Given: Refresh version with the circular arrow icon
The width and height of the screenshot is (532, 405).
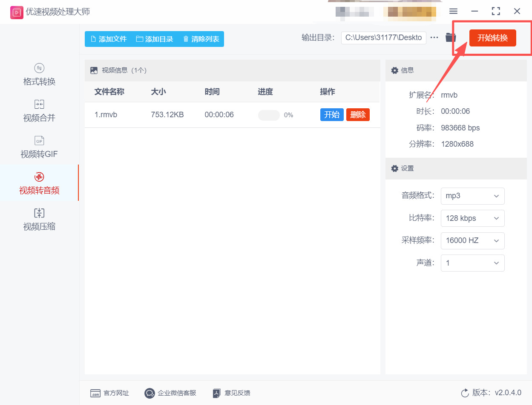Looking at the screenshot, I should click(465, 393).
